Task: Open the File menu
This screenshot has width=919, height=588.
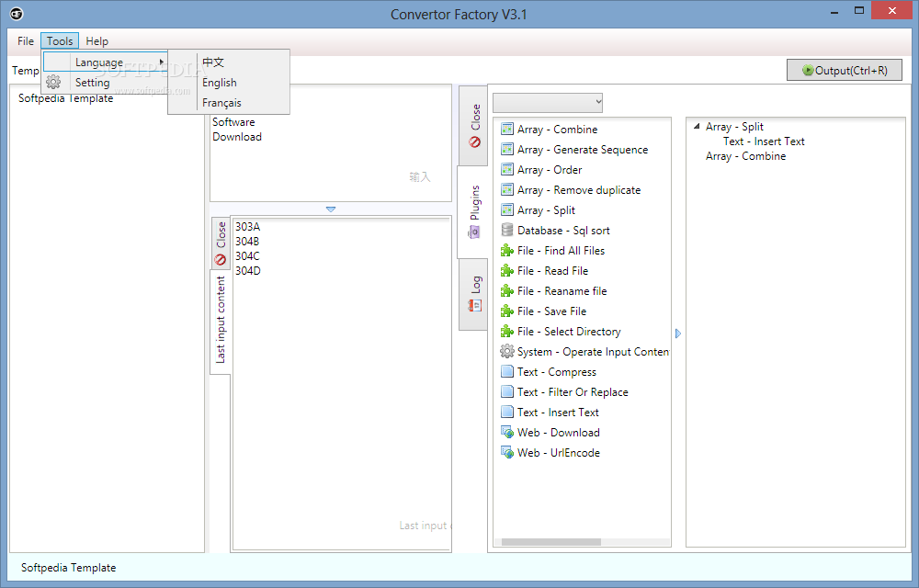Action: click(26, 41)
